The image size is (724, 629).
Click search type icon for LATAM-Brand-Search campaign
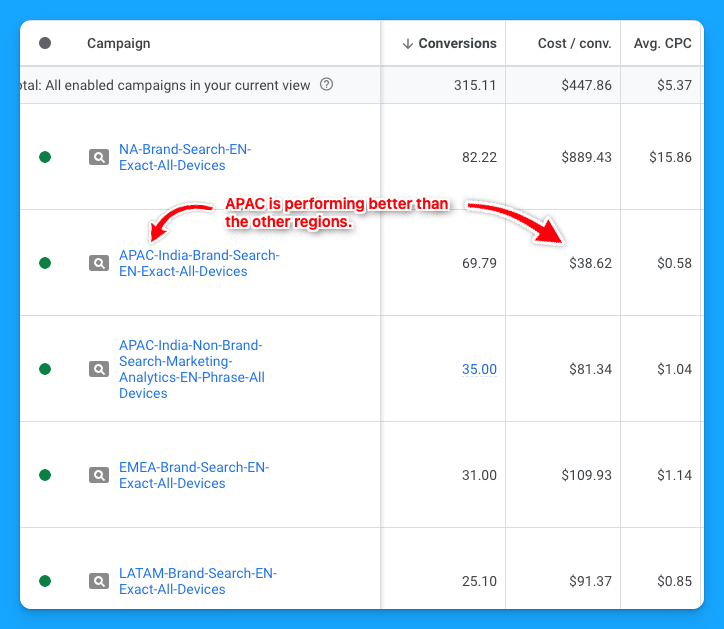point(99,581)
